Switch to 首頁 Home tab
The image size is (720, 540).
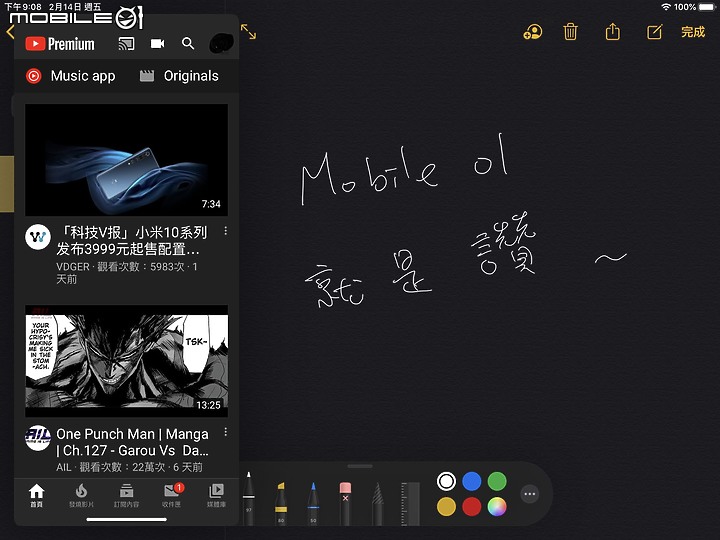(36, 495)
